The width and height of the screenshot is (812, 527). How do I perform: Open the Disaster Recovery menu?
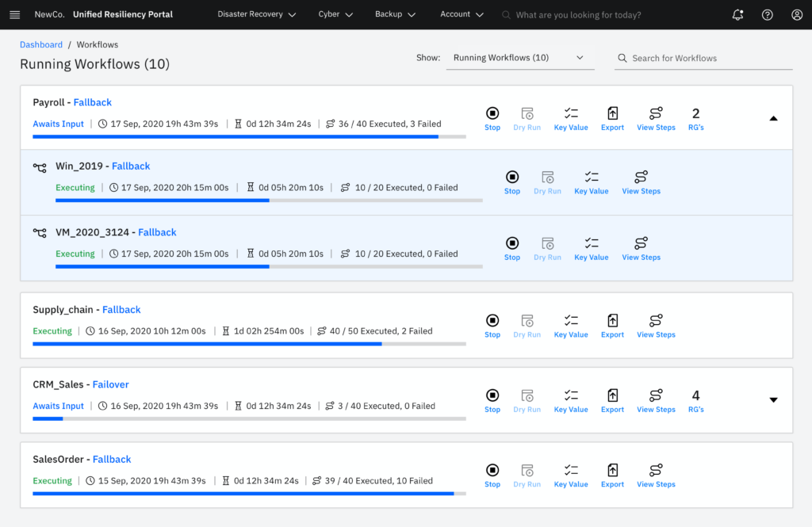(256, 15)
